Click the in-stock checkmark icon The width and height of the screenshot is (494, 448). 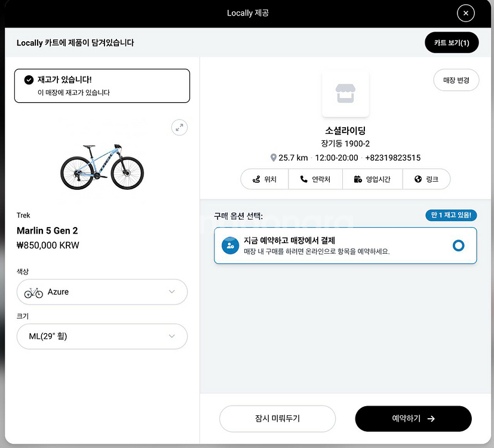pyautogui.click(x=29, y=80)
